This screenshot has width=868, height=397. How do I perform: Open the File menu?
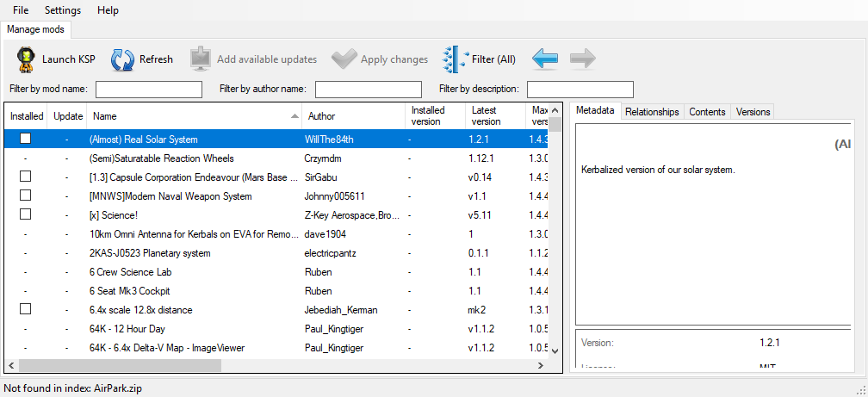(x=21, y=10)
